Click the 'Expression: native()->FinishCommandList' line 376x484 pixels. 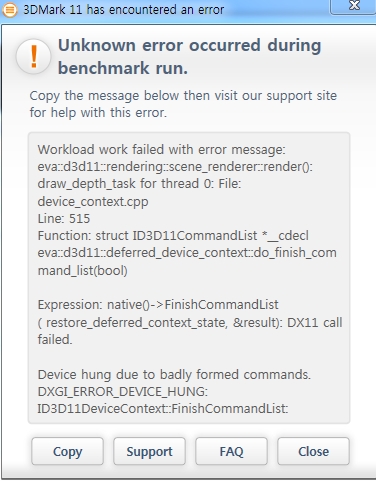pos(158,305)
